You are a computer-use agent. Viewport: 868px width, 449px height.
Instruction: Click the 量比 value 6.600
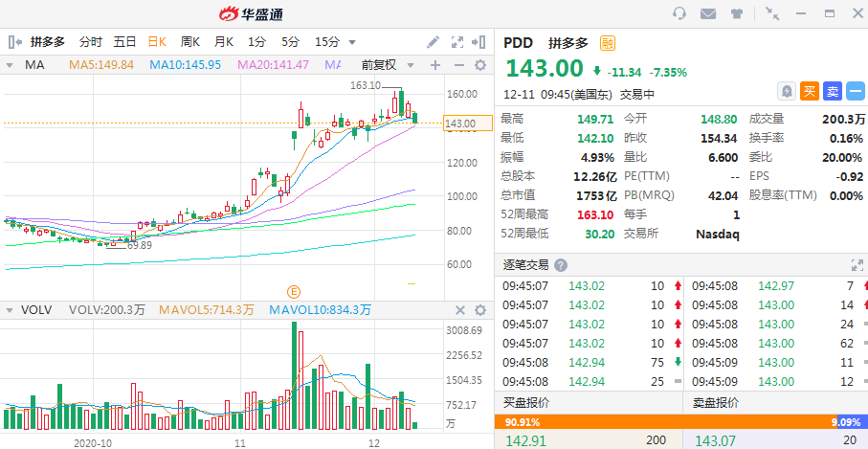[723, 157]
